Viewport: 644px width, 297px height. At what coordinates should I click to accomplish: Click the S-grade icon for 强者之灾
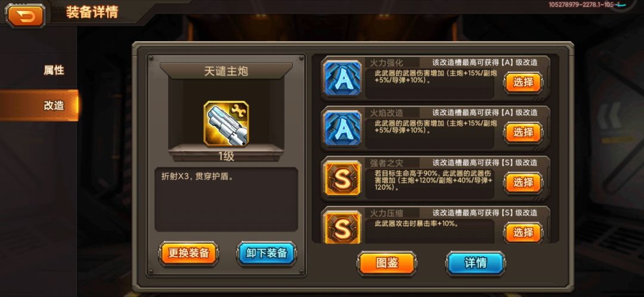[x=342, y=179]
